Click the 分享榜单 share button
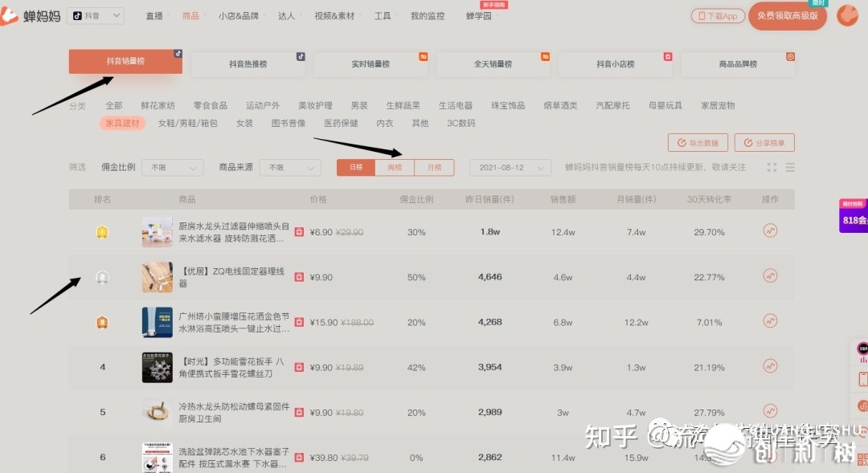Image resolution: width=868 pixels, height=473 pixels. (764, 142)
